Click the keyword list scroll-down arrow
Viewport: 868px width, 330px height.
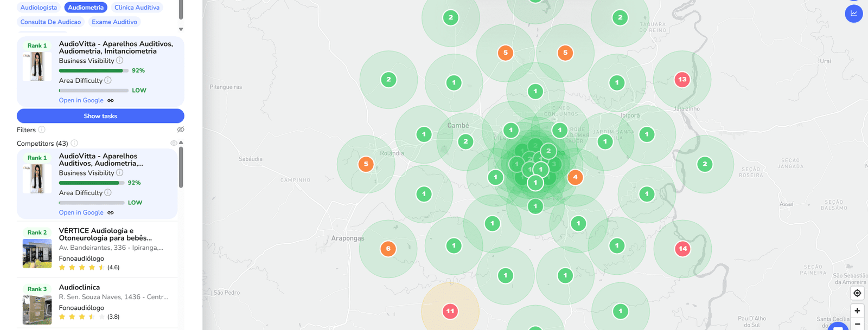(181, 29)
